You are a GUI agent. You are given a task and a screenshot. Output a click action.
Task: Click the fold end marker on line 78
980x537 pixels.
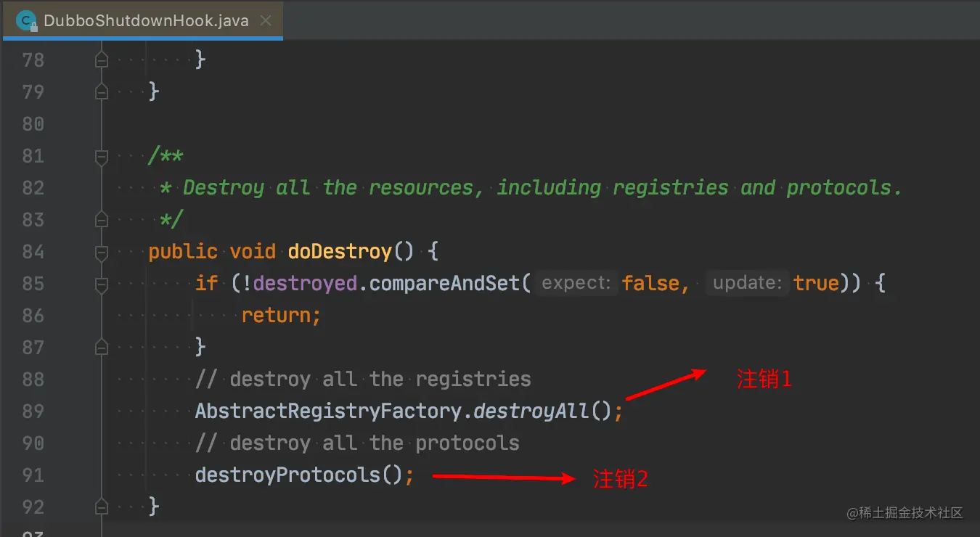click(x=102, y=60)
